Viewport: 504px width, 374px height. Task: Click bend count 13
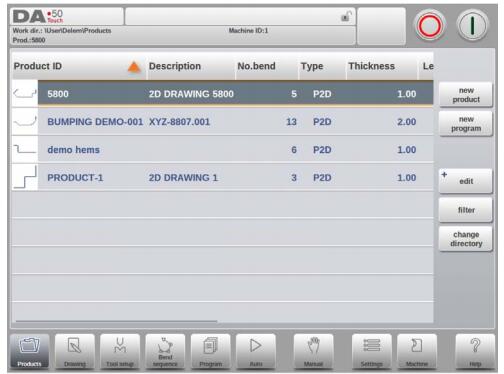pos(291,122)
